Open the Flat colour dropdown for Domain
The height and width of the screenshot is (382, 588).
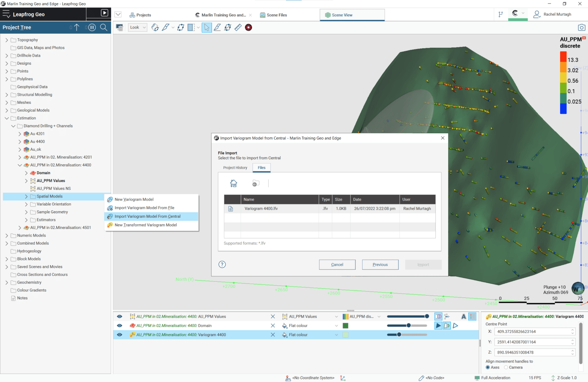tap(336, 325)
